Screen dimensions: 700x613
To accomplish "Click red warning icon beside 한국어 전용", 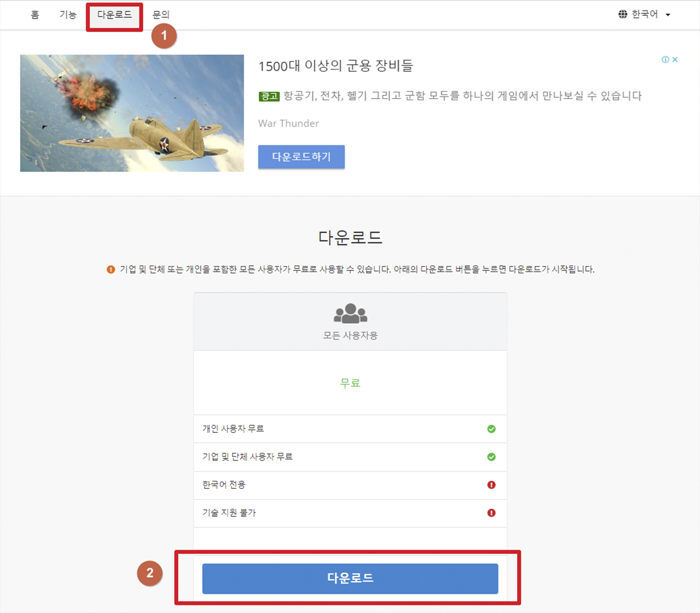I will click(491, 485).
